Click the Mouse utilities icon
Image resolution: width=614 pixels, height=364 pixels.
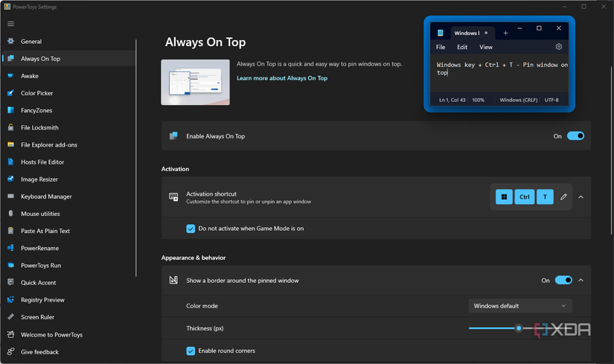(10, 214)
